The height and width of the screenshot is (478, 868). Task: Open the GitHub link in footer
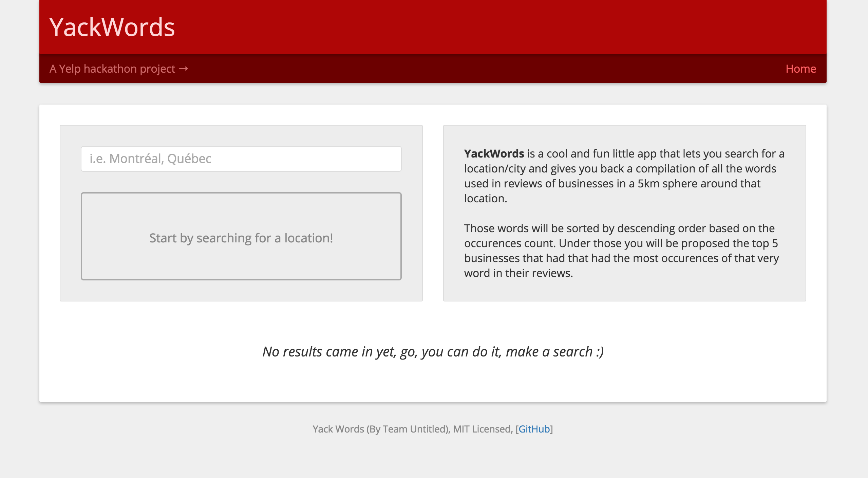point(534,429)
